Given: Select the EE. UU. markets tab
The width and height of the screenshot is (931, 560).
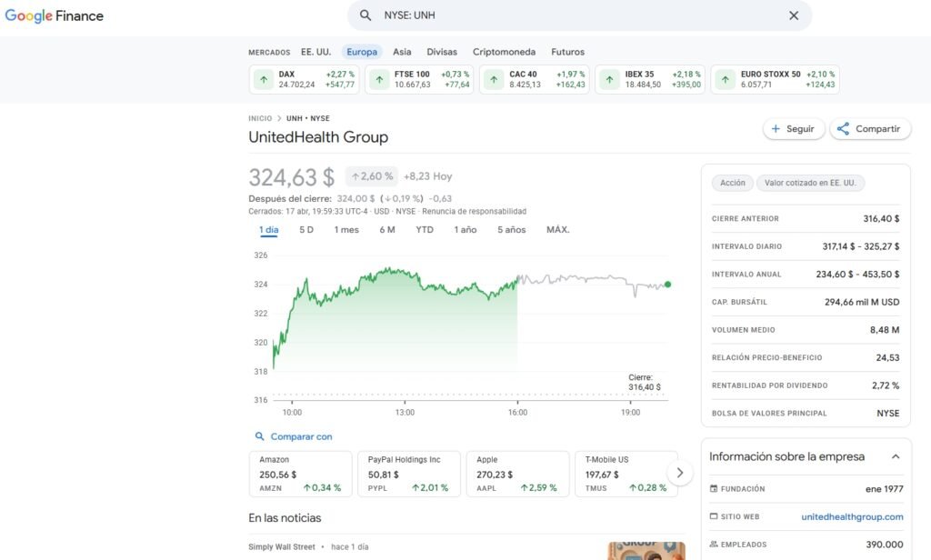Looking at the screenshot, I should click(315, 52).
